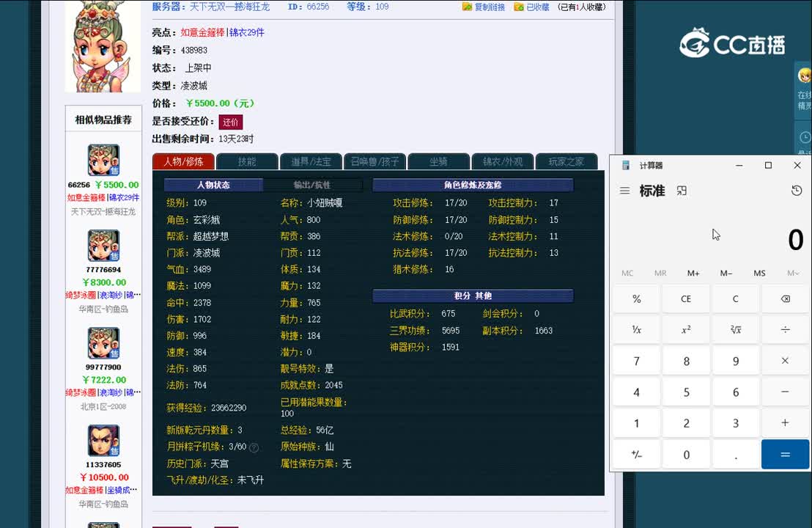Image resolution: width=812 pixels, height=528 pixels.
Task: Click the MS memory store key
Action: (x=759, y=273)
